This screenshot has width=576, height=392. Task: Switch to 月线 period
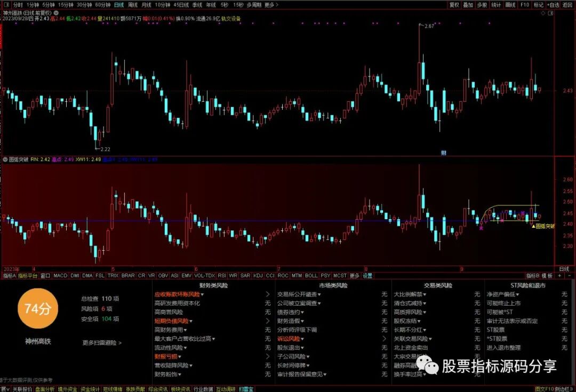146,5
